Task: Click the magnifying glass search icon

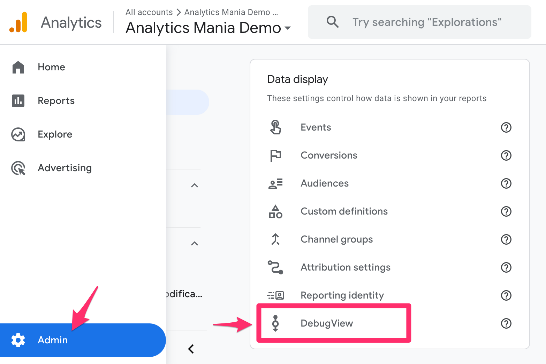Action: (x=333, y=22)
